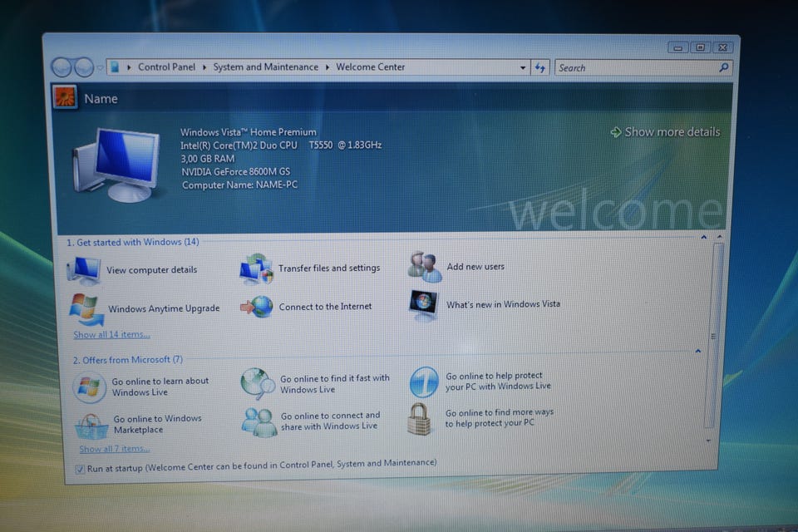The image size is (798, 532).
Task: Click the Control Panel icon in address bar
Action: [115, 66]
